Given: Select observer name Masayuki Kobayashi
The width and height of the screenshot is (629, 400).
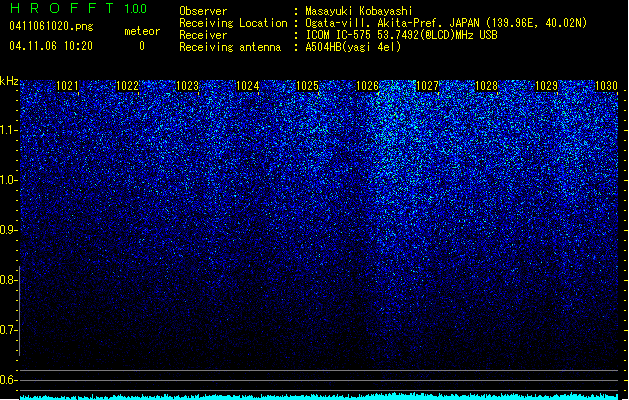Looking at the screenshot, I should [x=358, y=11].
